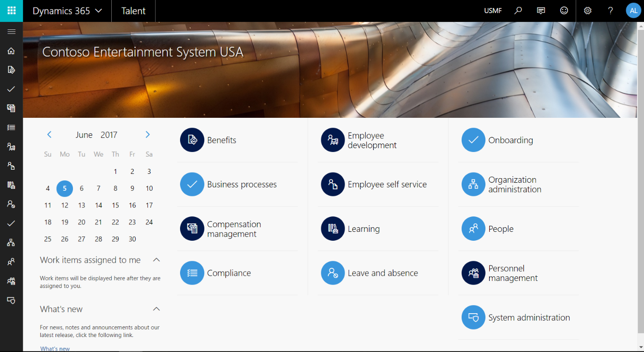644x352 pixels.
Task: Open the What's new link
Action: click(55, 349)
